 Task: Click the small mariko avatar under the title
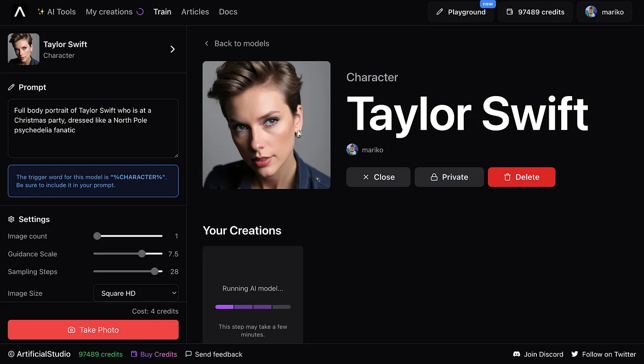pyautogui.click(x=352, y=150)
